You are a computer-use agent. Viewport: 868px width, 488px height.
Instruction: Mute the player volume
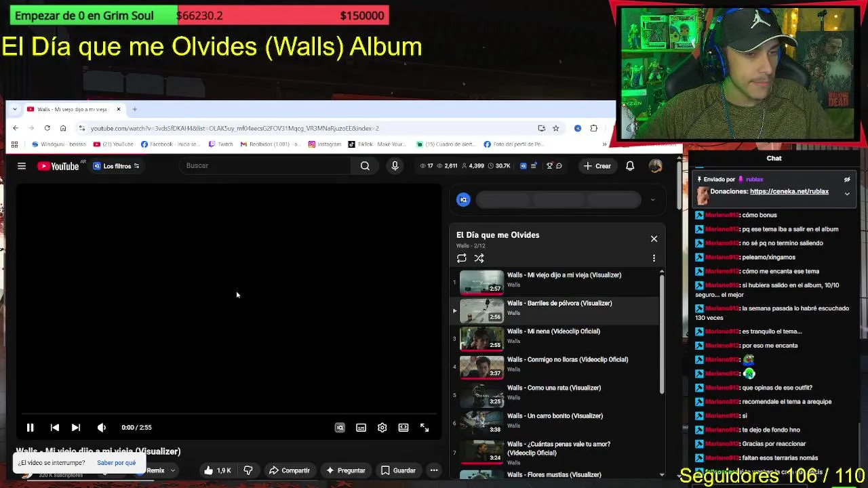[x=102, y=428]
